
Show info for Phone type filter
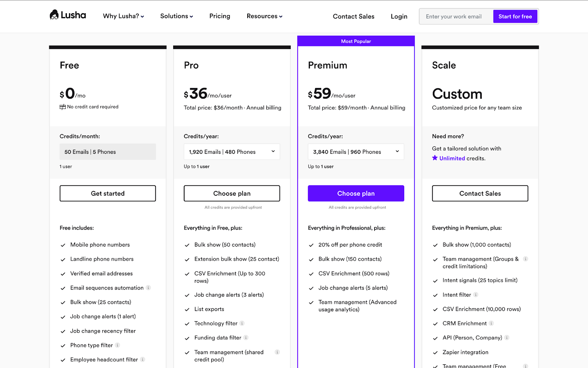click(x=118, y=345)
